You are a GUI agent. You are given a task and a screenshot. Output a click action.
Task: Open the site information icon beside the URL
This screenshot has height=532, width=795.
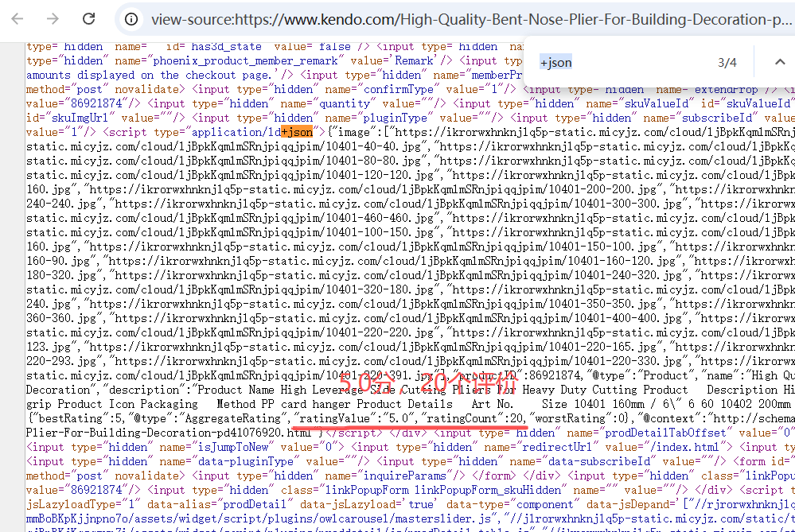(131, 19)
